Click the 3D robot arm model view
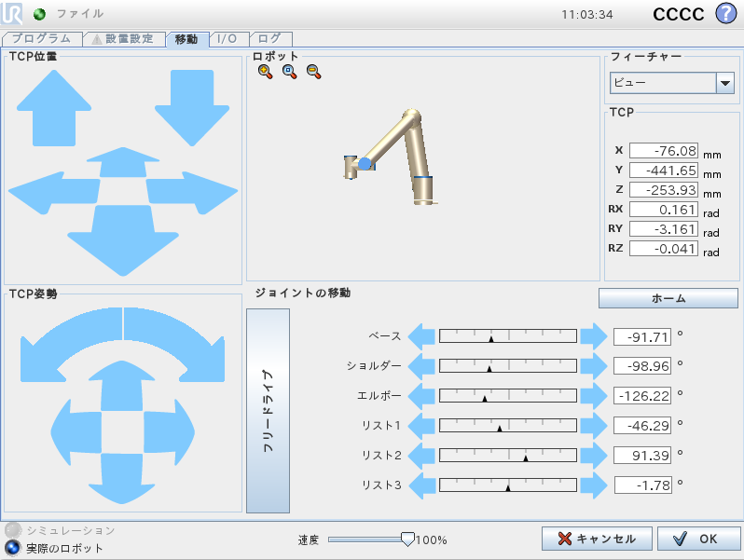 390,157
